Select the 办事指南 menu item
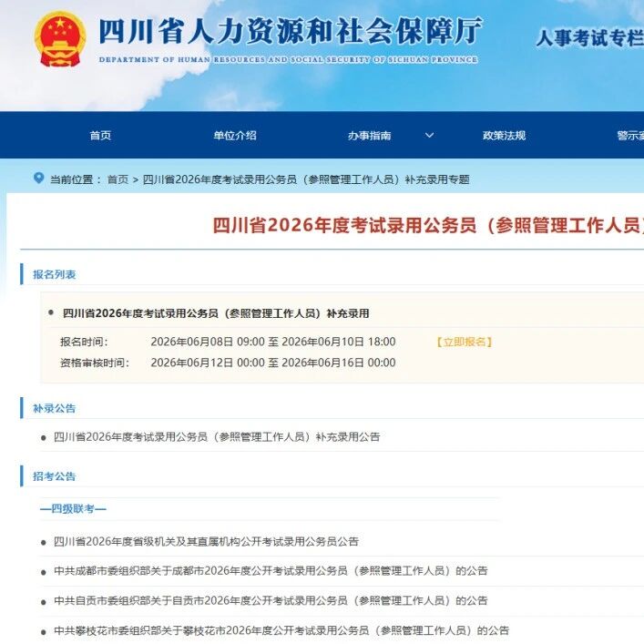This screenshot has height=644, width=644. [x=369, y=135]
